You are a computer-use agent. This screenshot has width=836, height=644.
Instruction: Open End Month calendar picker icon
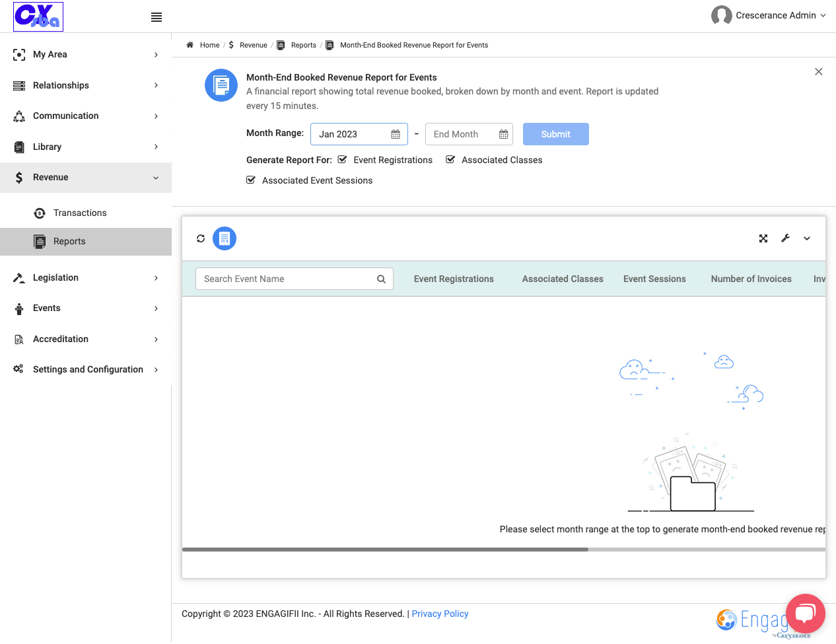pos(504,134)
